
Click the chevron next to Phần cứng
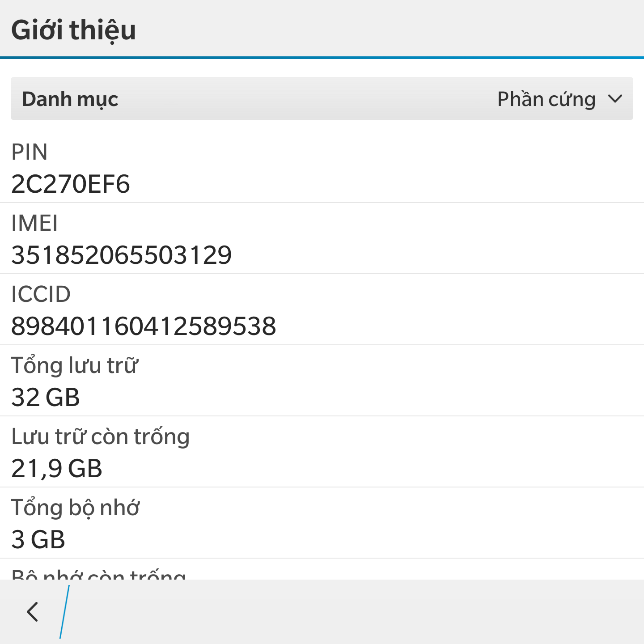click(615, 99)
